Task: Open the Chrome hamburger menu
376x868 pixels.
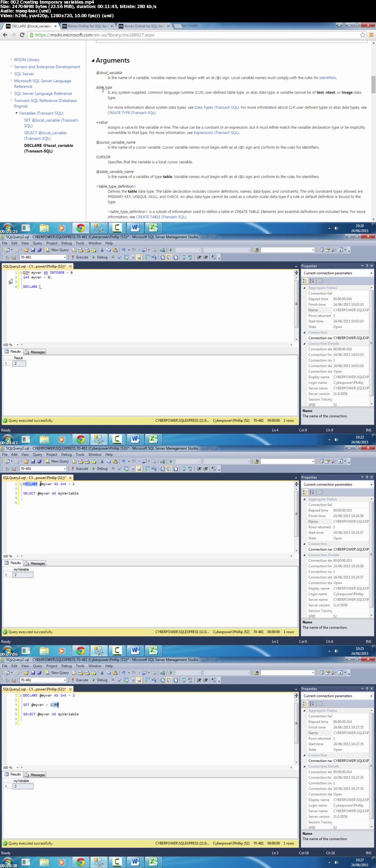Action: tap(371, 35)
